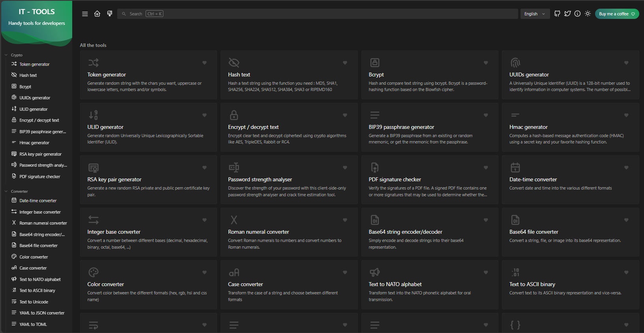Favorite the Bcrypt card with heart

click(x=486, y=63)
